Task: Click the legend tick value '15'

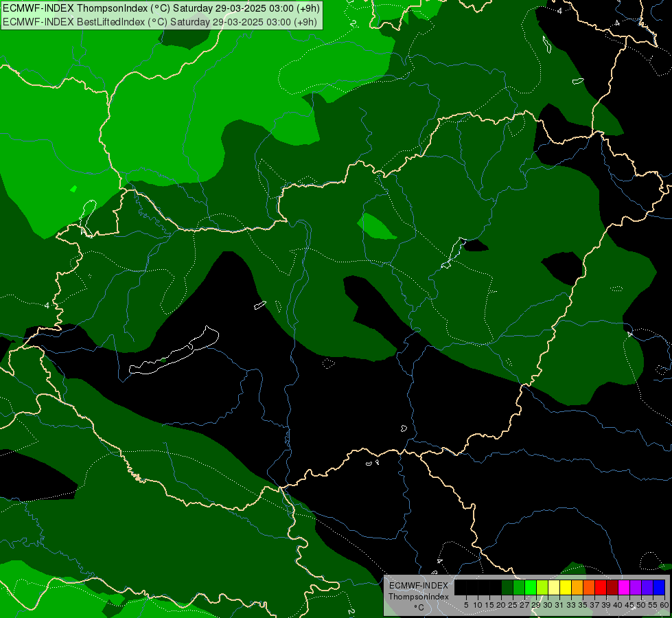Action: pos(489,605)
